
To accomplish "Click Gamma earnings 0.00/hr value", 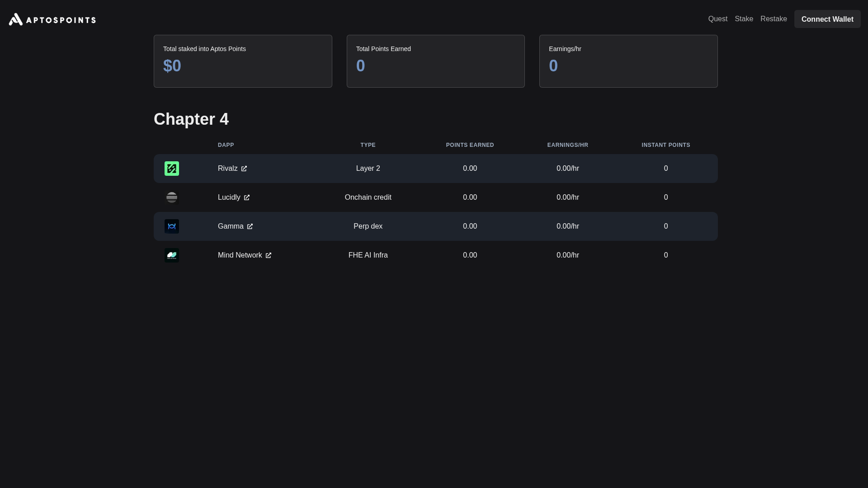I will point(568,226).
